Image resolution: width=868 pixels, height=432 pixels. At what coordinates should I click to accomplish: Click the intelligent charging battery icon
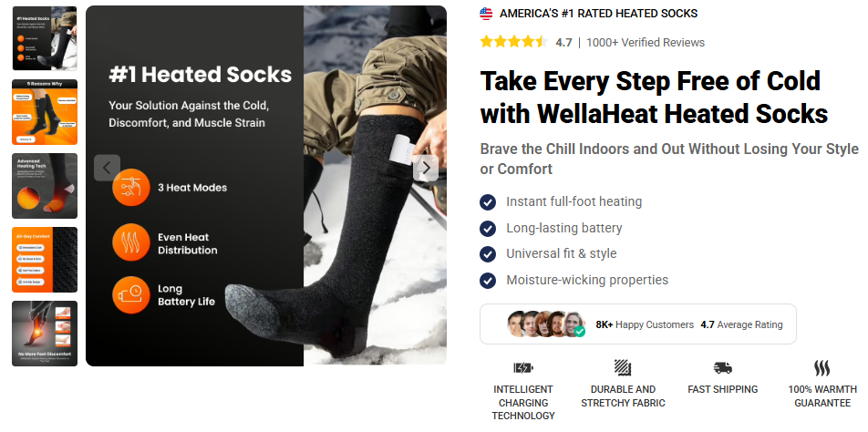(x=523, y=368)
